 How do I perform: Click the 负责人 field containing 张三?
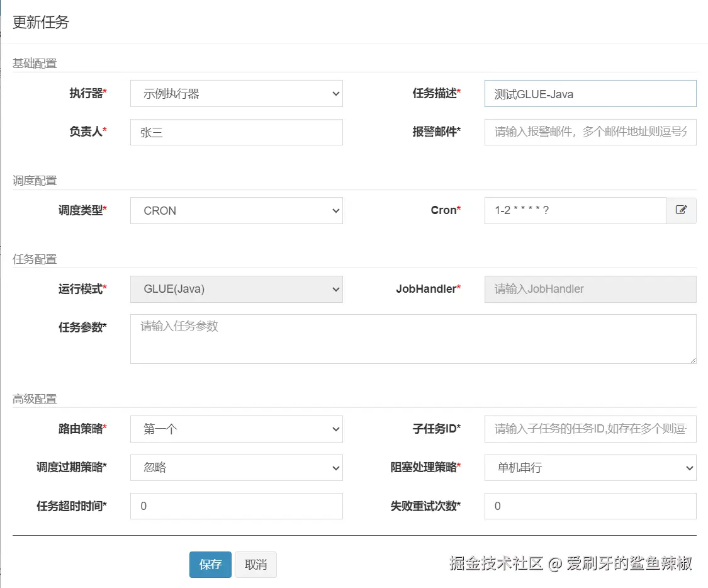(x=237, y=132)
